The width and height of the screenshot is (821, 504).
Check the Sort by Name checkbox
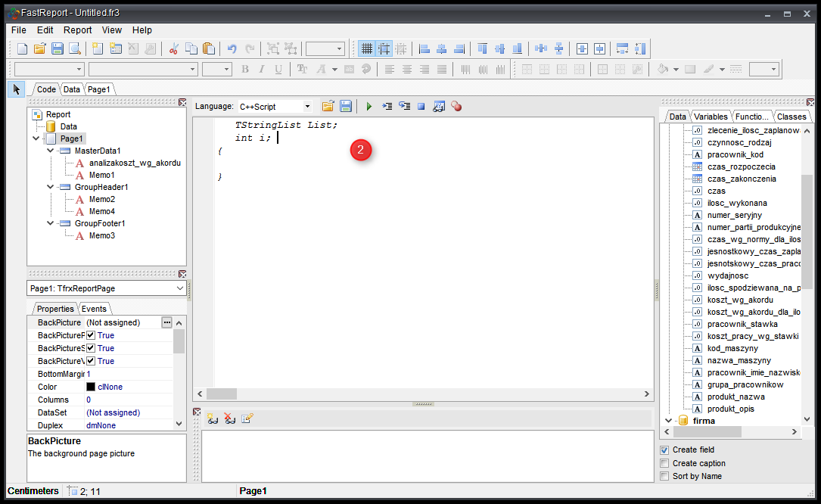(665, 476)
